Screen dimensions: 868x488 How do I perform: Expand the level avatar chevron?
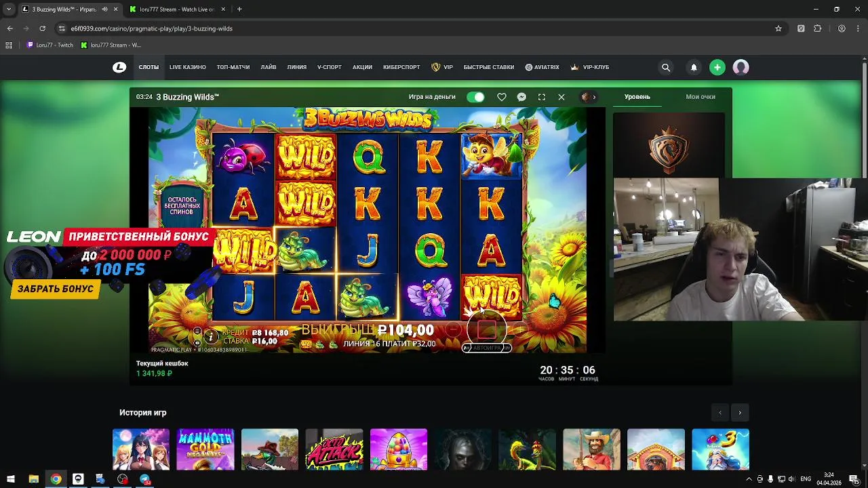coord(594,97)
